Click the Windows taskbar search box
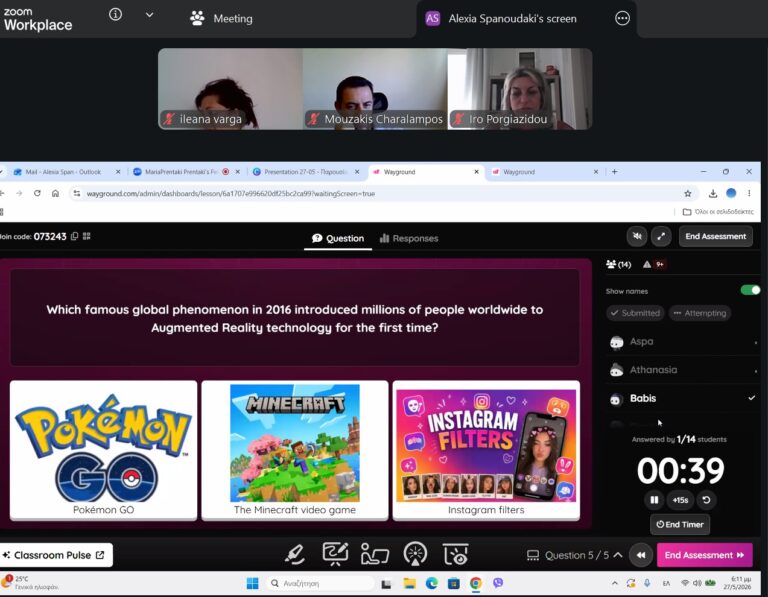The image size is (768, 597). point(321,583)
